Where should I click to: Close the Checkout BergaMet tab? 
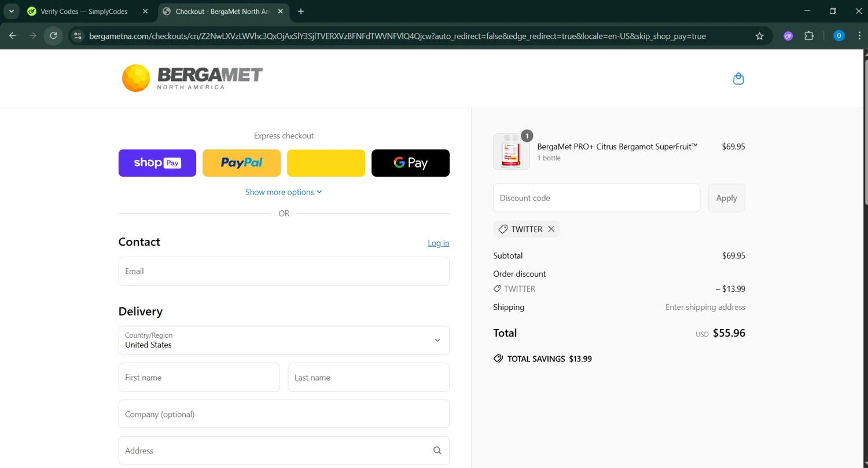tap(281, 11)
